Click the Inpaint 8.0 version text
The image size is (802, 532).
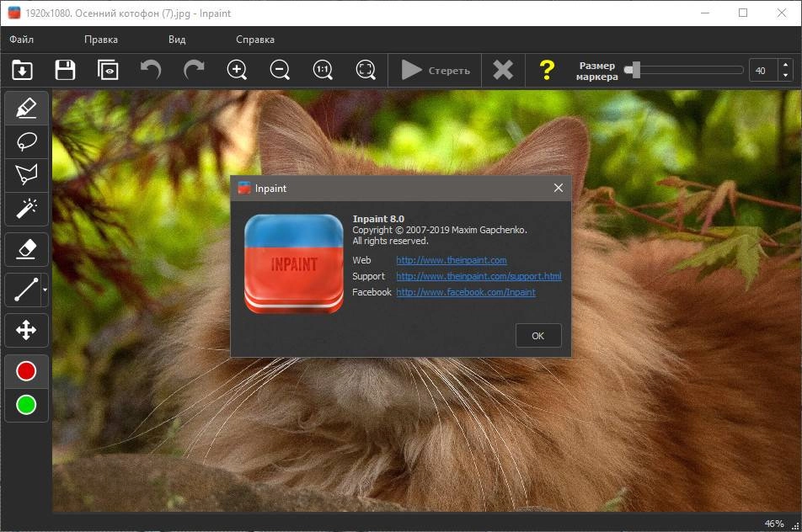tap(378, 219)
